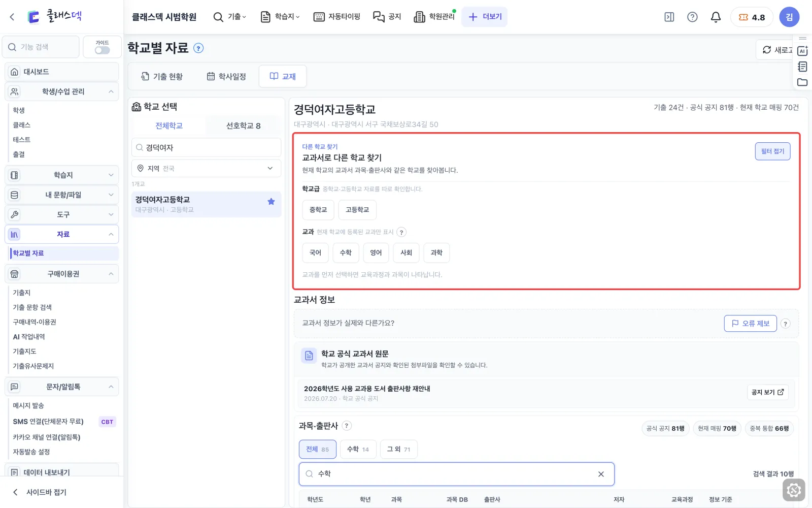Click the 새로고침 refresh button
This screenshot has width=812, height=508.
coord(774,50)
